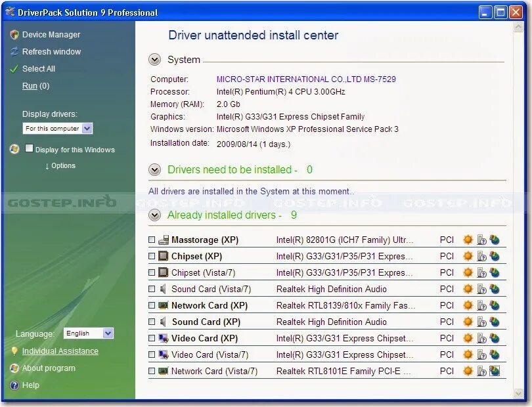Viewport: 532px width, 407px height.
Task: Click the green Select All checkmark icon
Action: click(14, 68)
